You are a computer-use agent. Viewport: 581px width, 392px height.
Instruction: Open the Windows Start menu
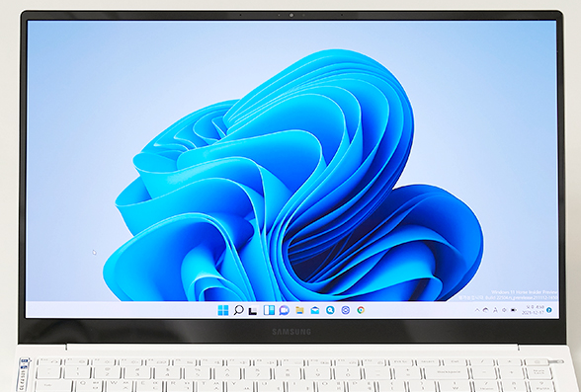point(223,310)
